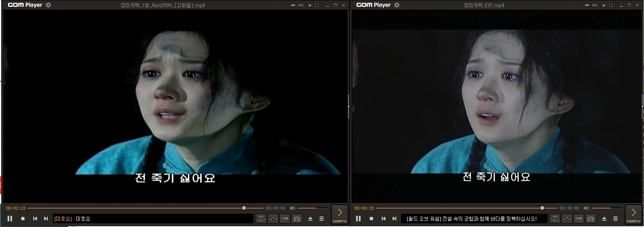Image resolution: width=644 pixels, height=227 pixels.
Task: Open the GOMTV panel in the right player
Action: click(634, 215)
